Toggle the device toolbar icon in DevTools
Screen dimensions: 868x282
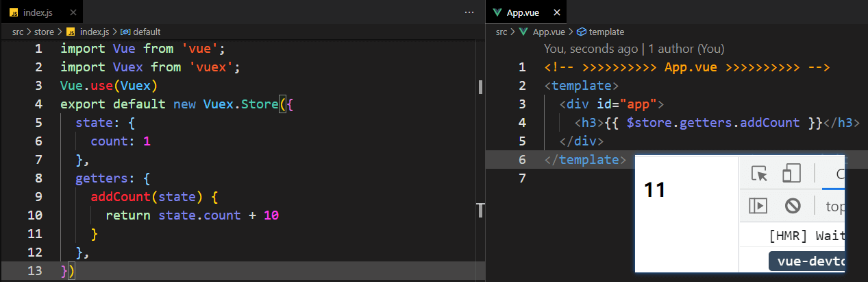coord(792,174)
